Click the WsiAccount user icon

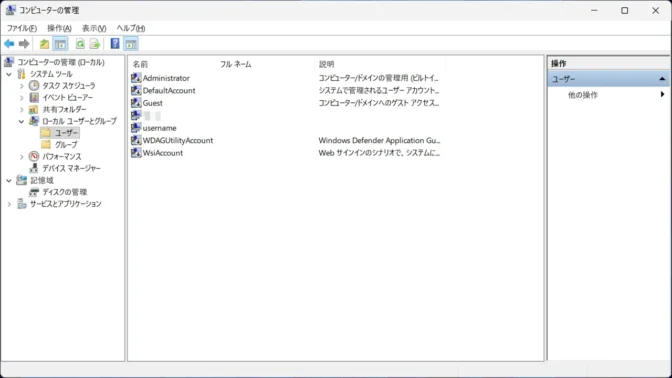pyautogui.click(x=136, y=153)
